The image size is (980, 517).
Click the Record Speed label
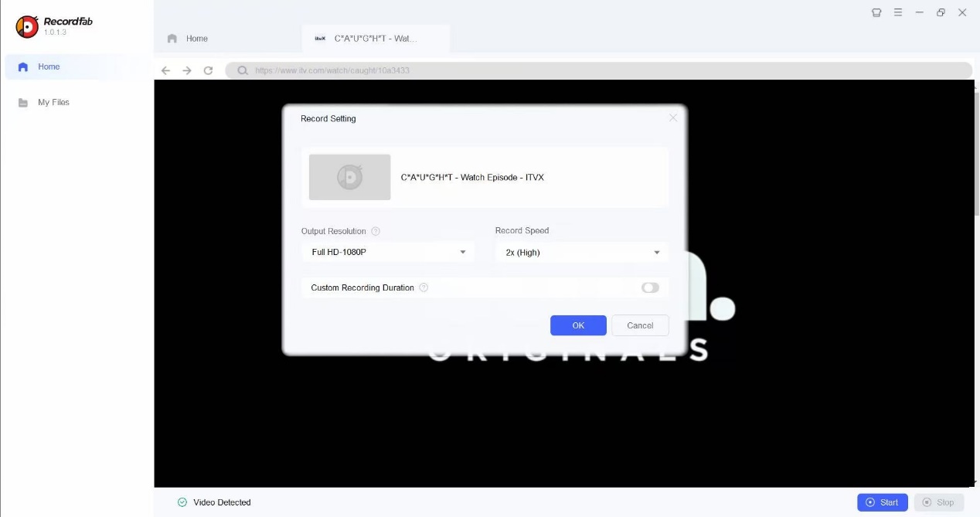pos(522,230)
